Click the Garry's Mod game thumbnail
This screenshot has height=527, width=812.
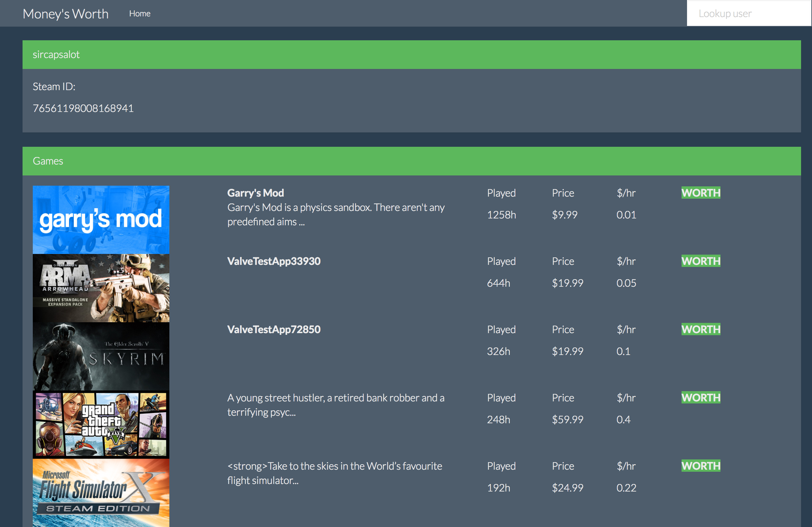[x=101, y=219]
